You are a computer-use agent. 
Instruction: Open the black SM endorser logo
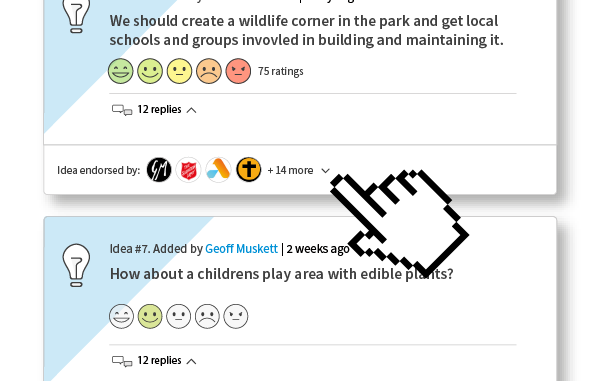coord(159,170)
